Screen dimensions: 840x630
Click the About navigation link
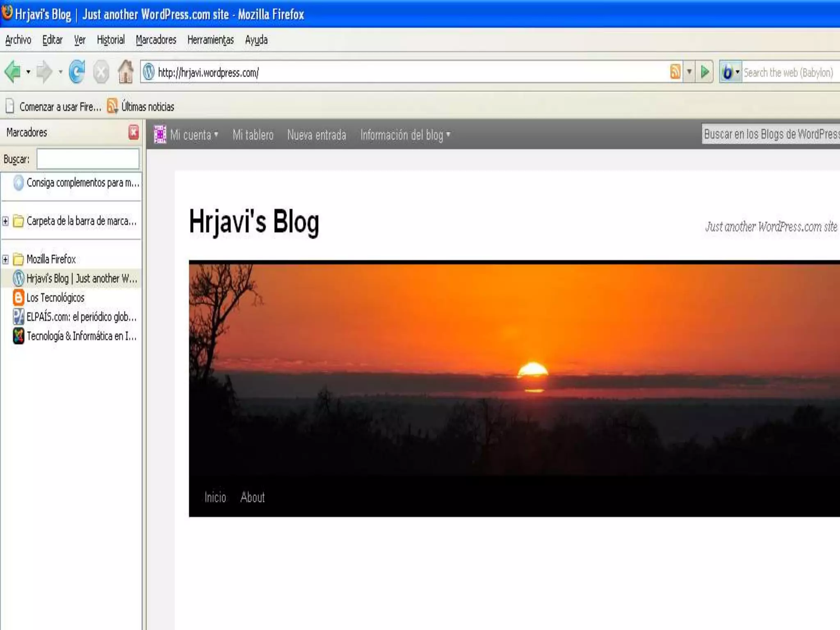253,498
